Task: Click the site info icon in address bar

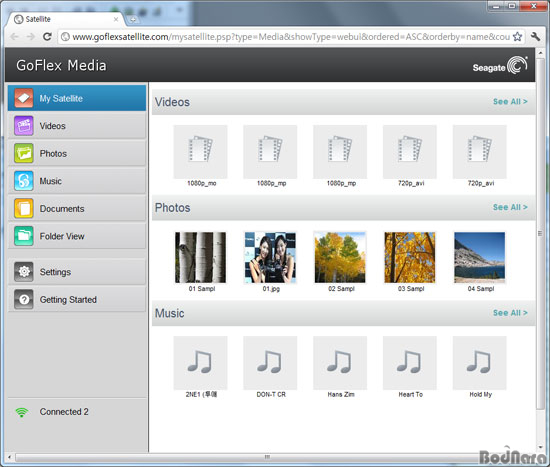Action: pyautogui.click(x=65, y=36)
